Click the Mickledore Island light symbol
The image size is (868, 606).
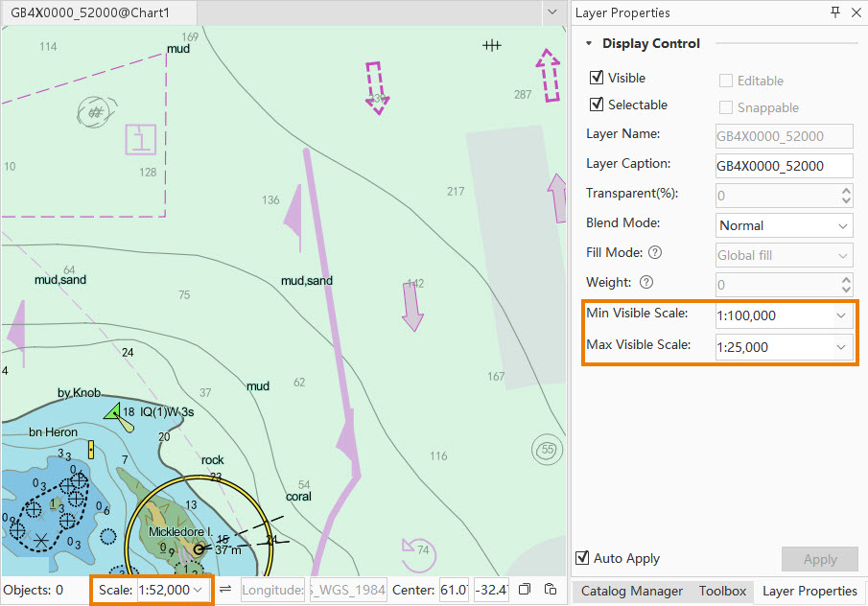pos(199,549)
